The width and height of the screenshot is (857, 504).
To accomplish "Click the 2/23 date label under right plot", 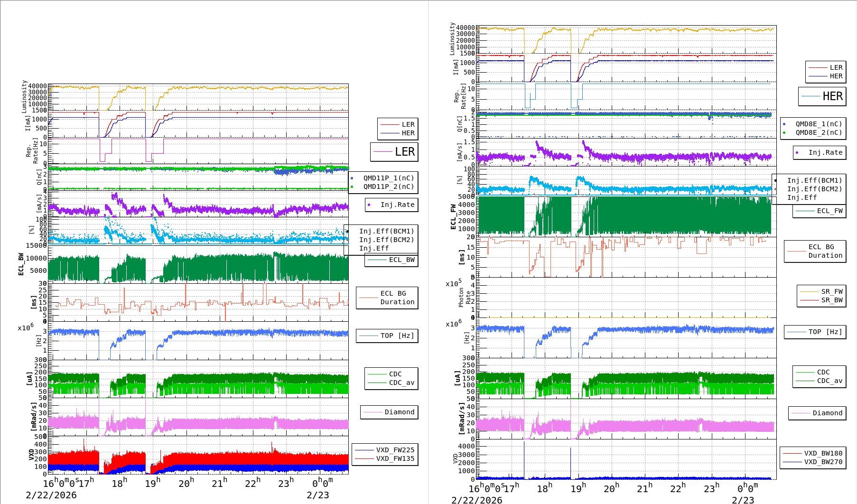I will pyautogui.click(x=743, y=500).
